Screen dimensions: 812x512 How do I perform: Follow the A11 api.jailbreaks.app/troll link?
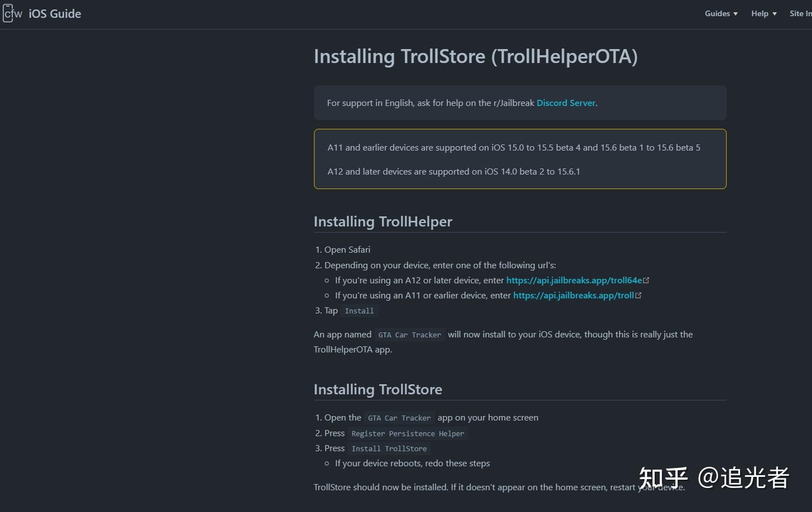573,295
